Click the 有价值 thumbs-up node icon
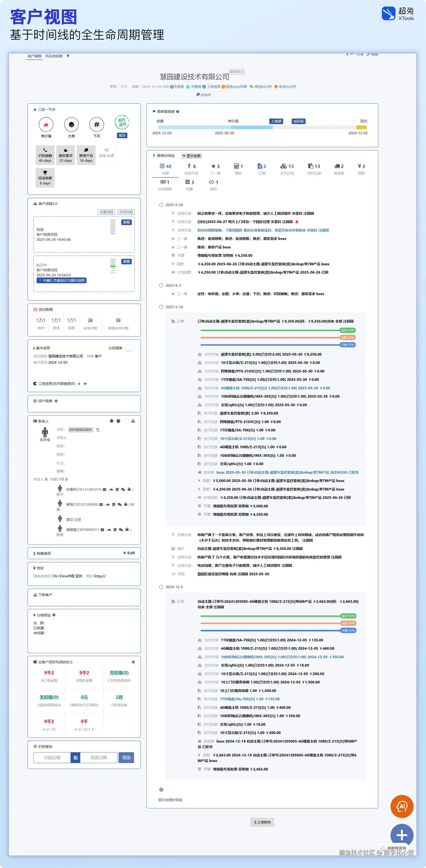Image resolution: width=426 pixels, height=868 pixels. pos(46,125)
